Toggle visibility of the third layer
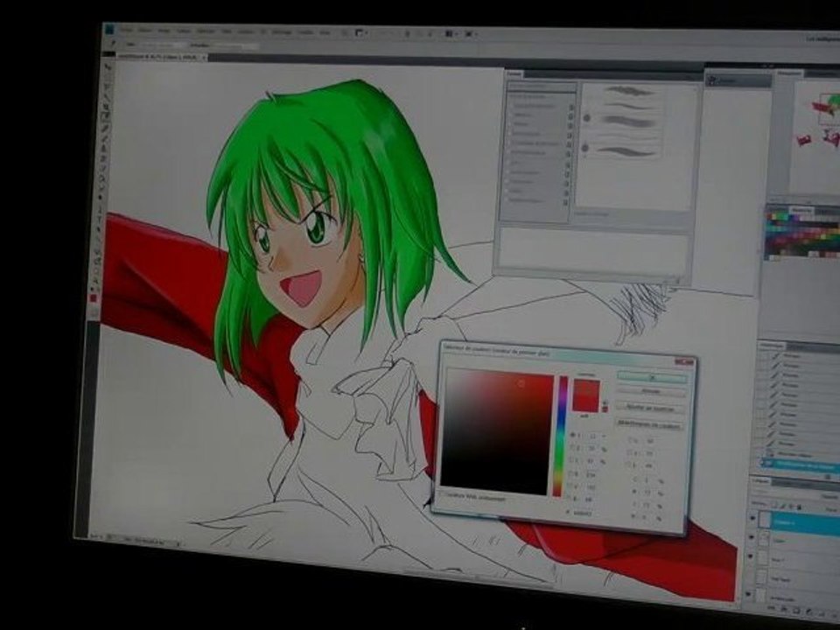840x630 pixels. click(751, 557)
